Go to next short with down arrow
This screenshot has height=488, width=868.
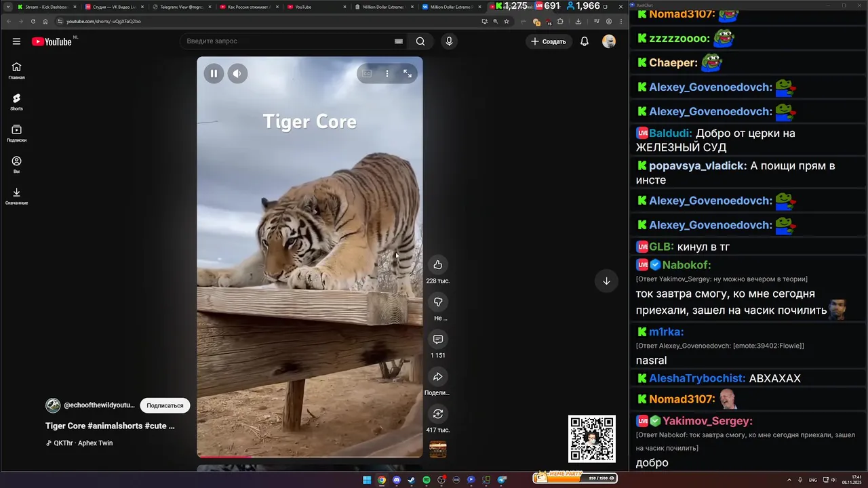pos(606,281)
